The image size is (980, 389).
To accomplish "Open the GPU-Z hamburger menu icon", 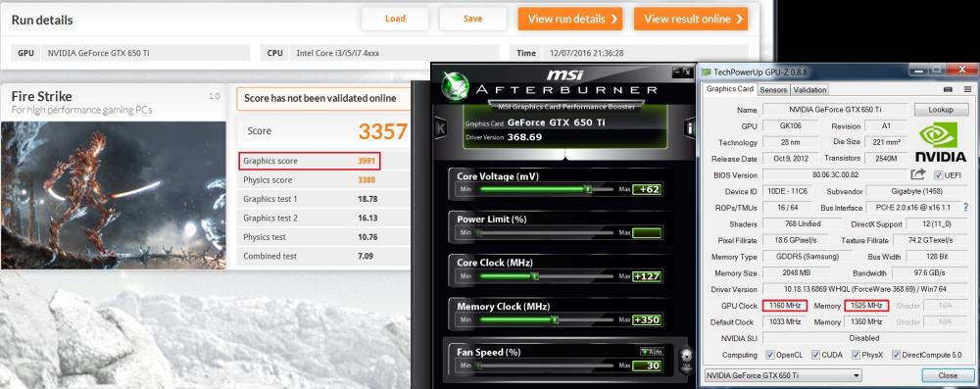I will tap(967, 89).
